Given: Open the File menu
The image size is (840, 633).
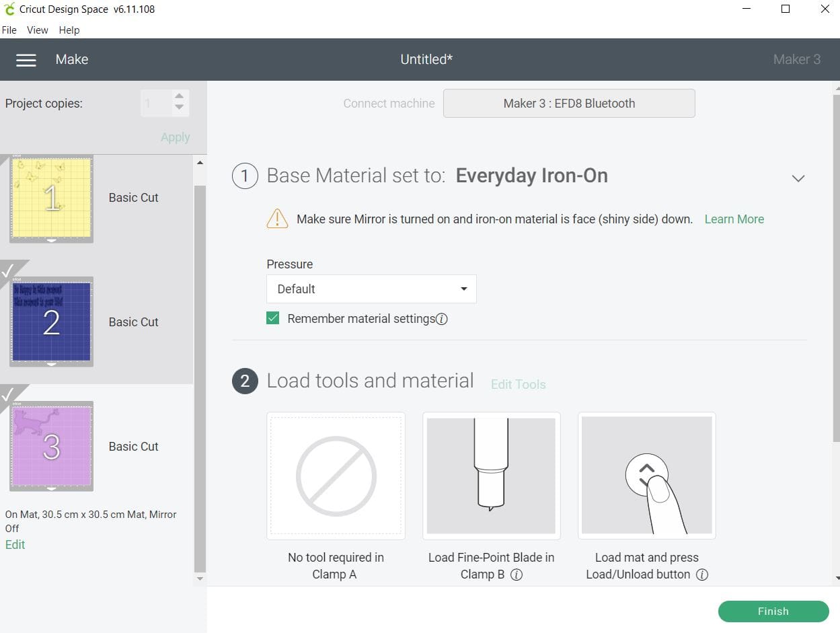Looking at the screenshot, I should [x=9, y=30].
